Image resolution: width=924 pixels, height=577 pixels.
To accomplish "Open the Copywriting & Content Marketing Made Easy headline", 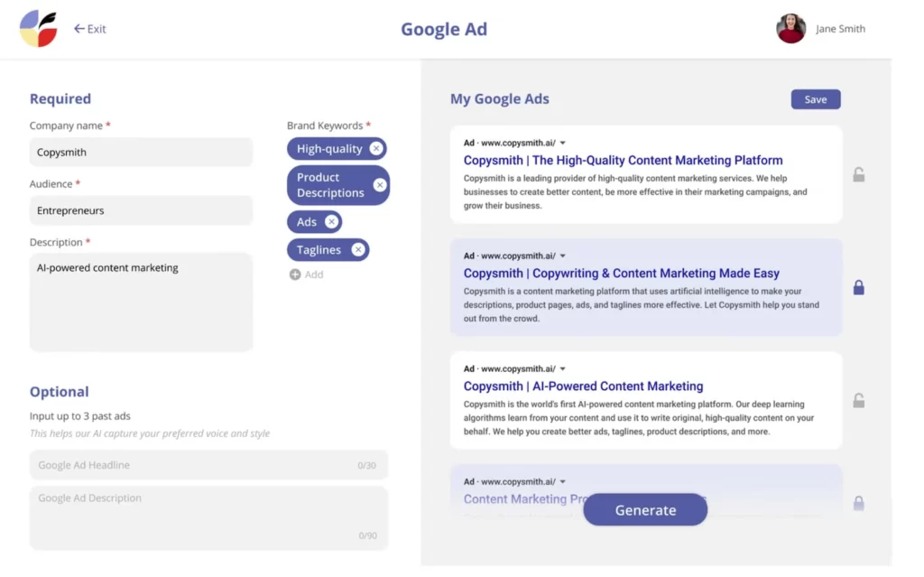I will [621, 274].
